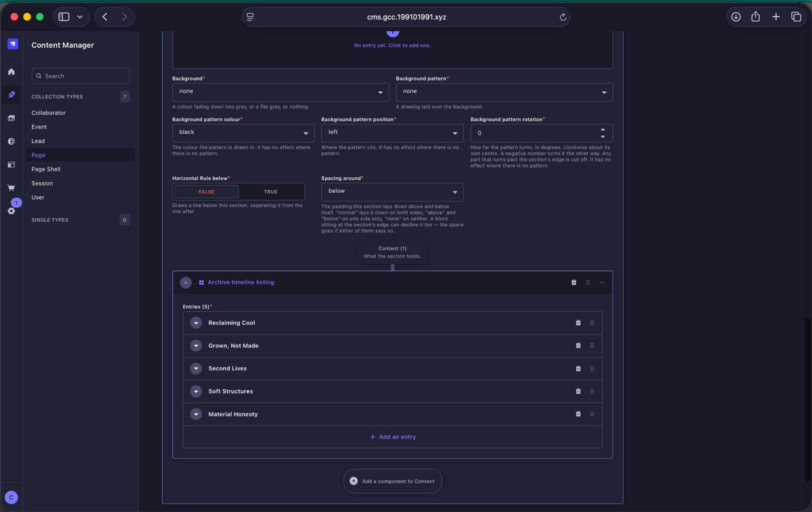
Task: Expand the Grown, Not Made entry
Action: point(196,346)
